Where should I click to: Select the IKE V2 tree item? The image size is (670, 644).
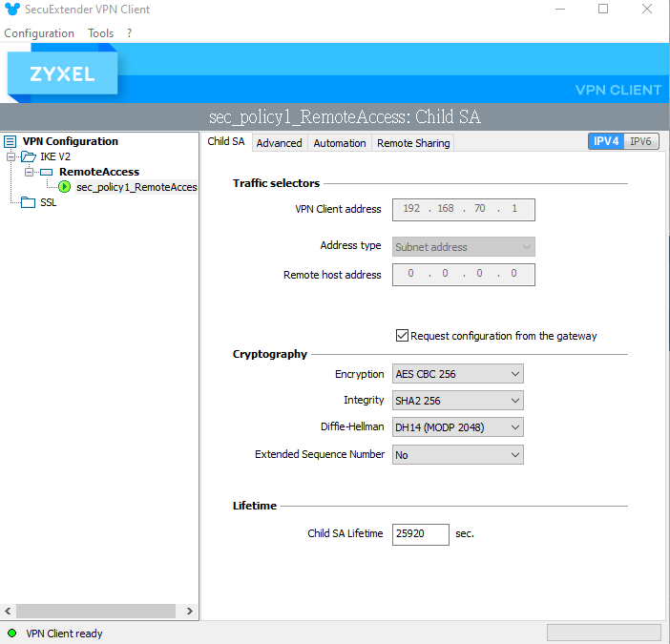[55, 156]
